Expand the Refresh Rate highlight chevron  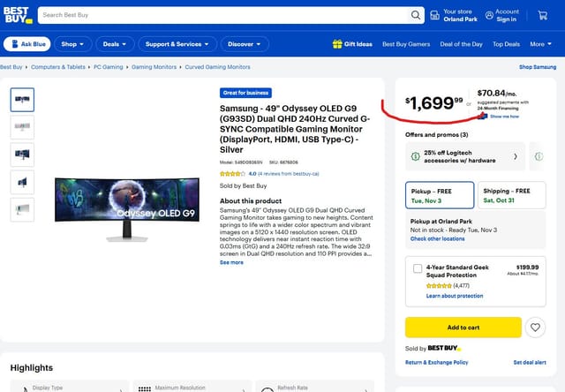click(x=366, y=390)
